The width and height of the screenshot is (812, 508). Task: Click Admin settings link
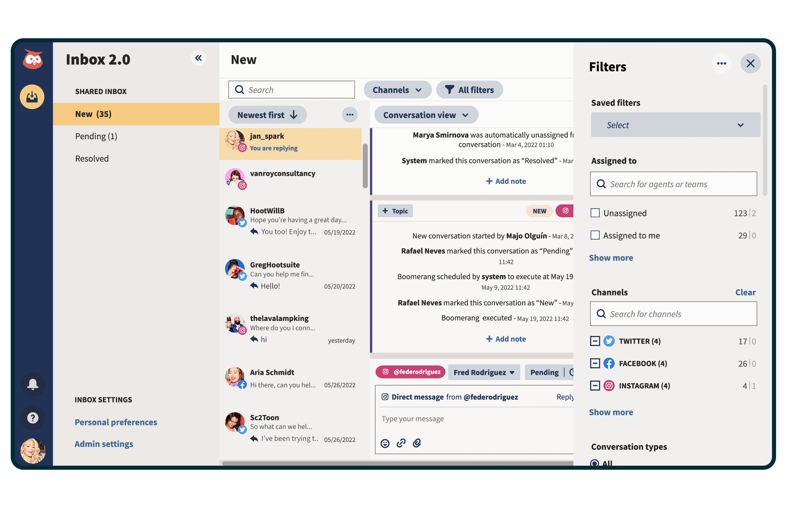tap(103, 444)
